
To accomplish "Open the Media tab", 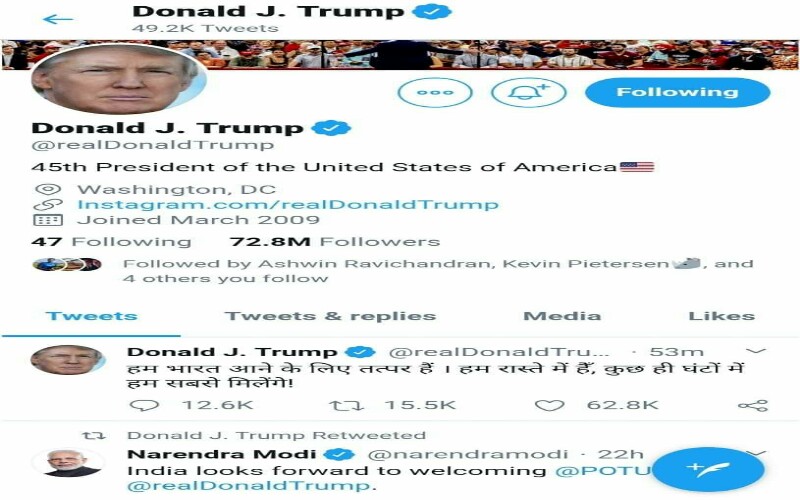I will (562, 316).
